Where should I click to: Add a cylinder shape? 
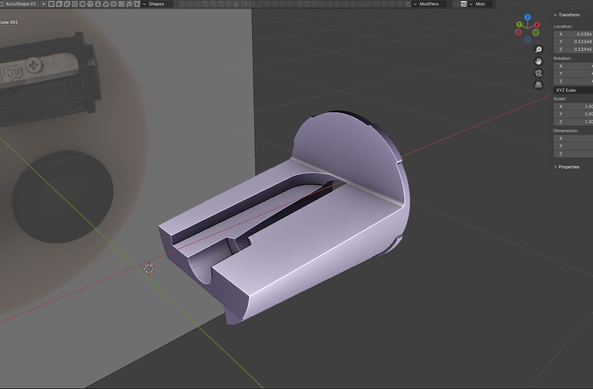pos(98,4)
